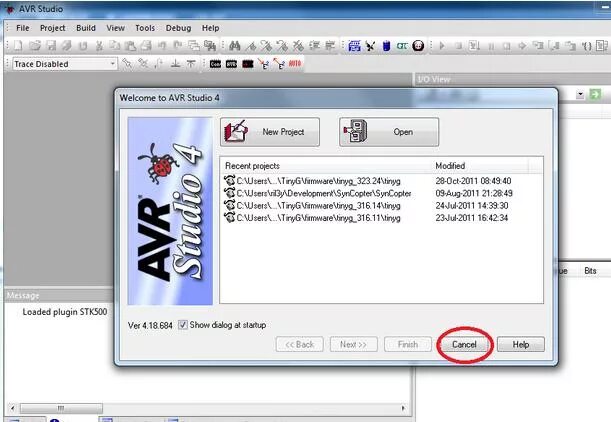The width and height of the screenshot is (611, 422).
Task: Click the blue cylinder toolbar icon
Action: point(386,46)
